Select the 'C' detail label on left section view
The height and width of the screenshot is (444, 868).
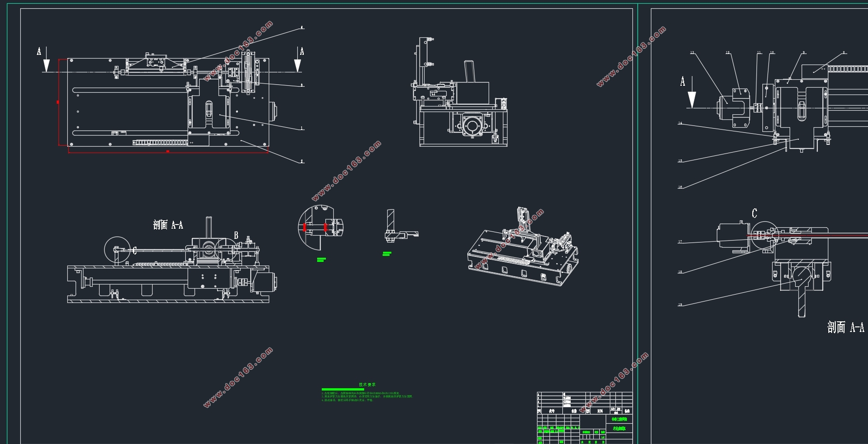[135, 251]
